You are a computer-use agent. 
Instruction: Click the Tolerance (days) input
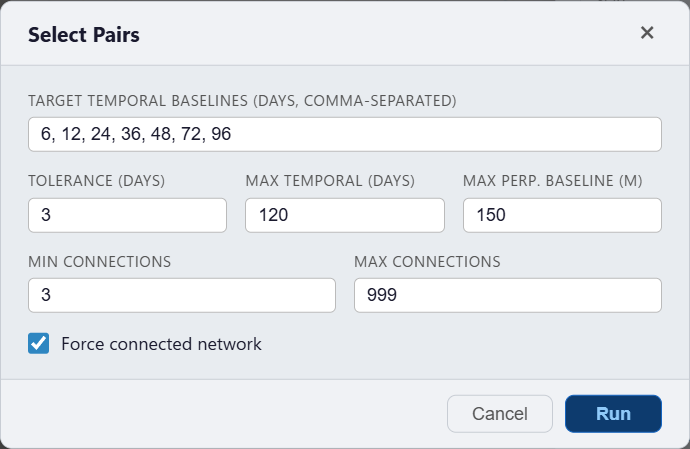pyautogui.click(x=128, y=215)
